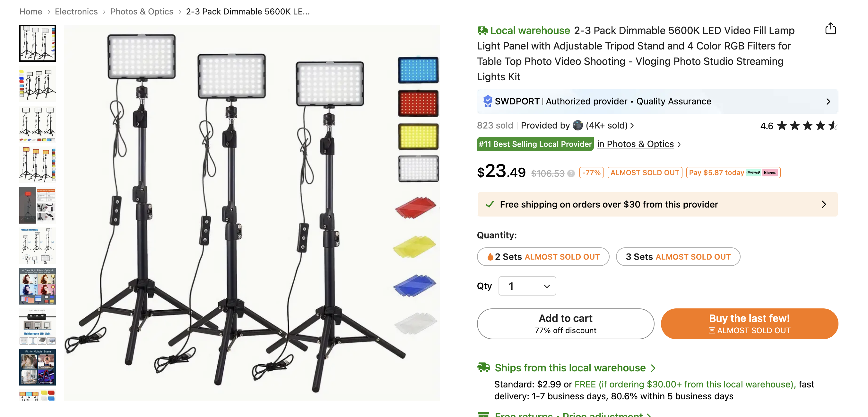This screenshot has width=868, height=417.
Task: Click the SWDPORT blue shield badge icon
Action: coord(487,101)
